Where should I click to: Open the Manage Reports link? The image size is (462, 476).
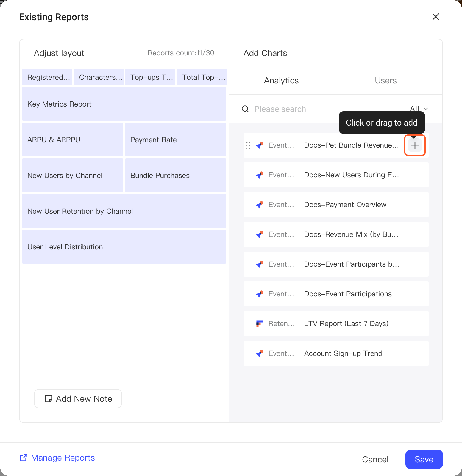click(x=63, y=458)
